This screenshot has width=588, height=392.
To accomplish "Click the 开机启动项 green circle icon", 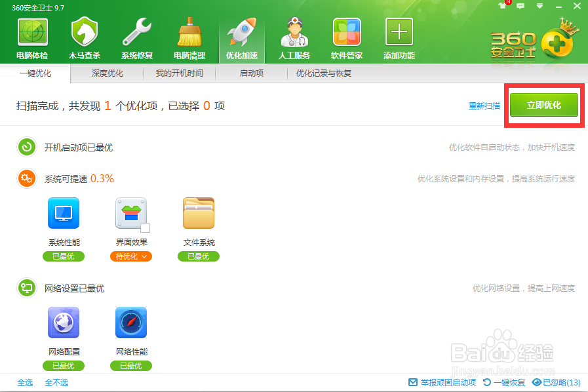I will 27,147.
